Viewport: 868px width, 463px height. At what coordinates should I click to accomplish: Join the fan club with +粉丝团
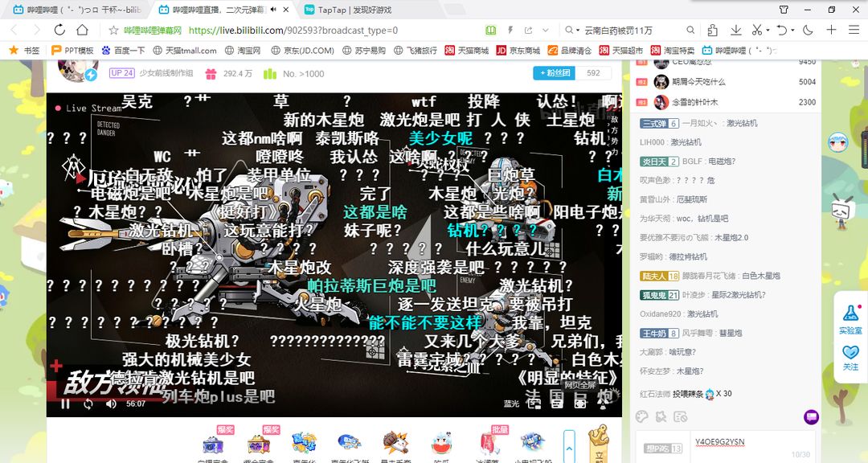pyautogui.click(x=554, y=73)
